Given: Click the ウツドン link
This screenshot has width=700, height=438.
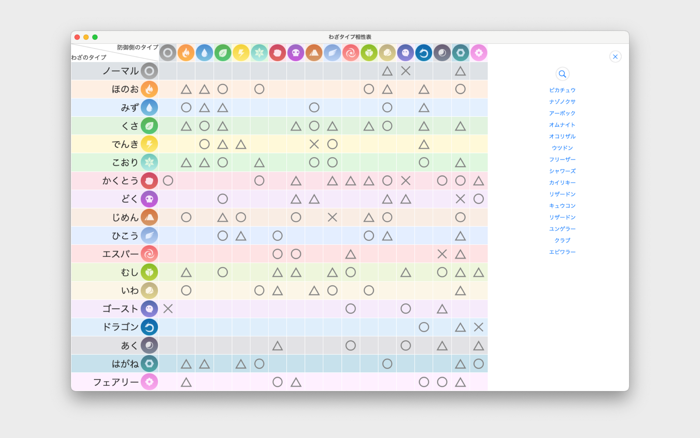Looking at the screenshot, I should 562,148.
